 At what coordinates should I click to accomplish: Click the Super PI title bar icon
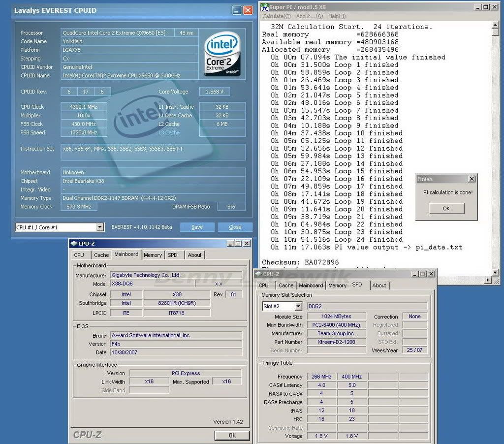pos(264,7)
